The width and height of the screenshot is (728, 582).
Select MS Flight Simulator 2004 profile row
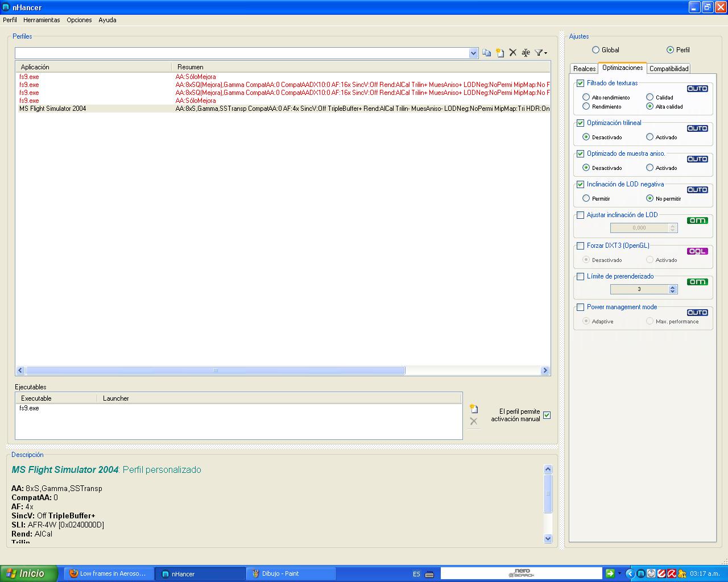[x=283, y=109]
